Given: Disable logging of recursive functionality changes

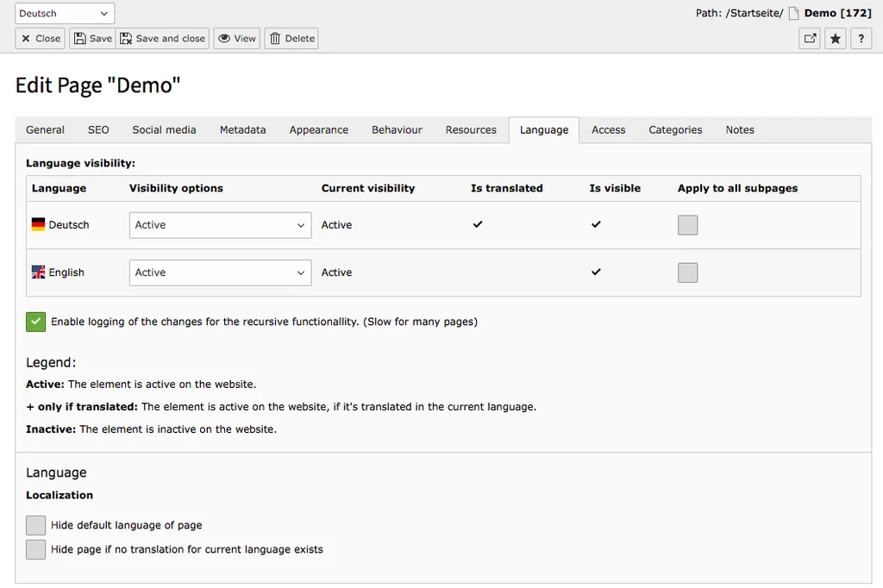Looking at the screenshot, I should click(35, 321).
